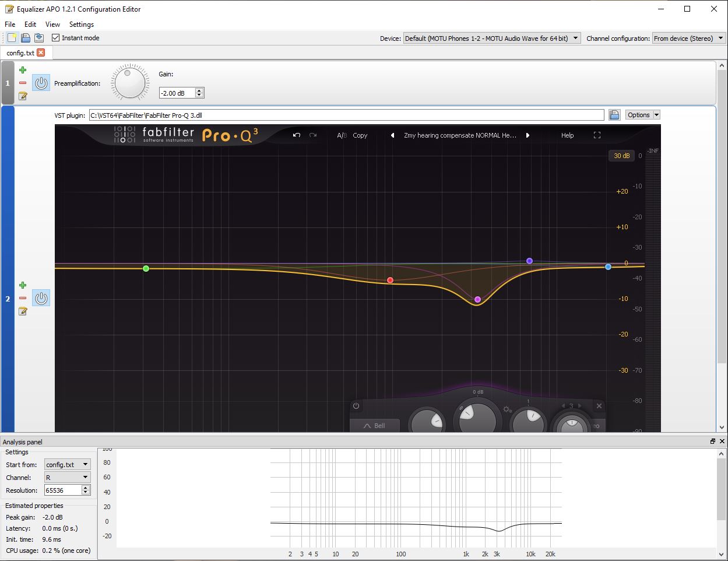Save the configuration file
Screen dimensions: 728x561
tap(38, 38)
